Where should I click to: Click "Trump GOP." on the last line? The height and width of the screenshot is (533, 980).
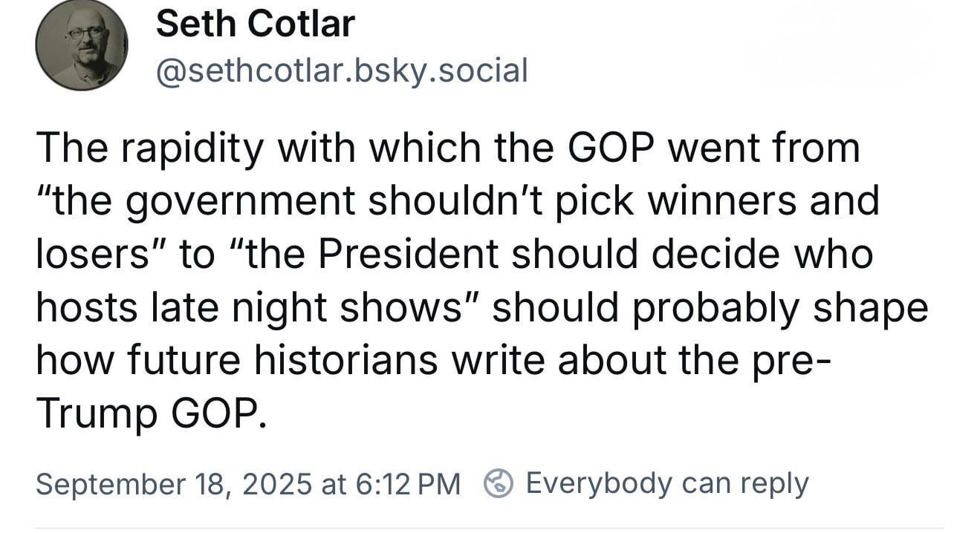[151, 414]
